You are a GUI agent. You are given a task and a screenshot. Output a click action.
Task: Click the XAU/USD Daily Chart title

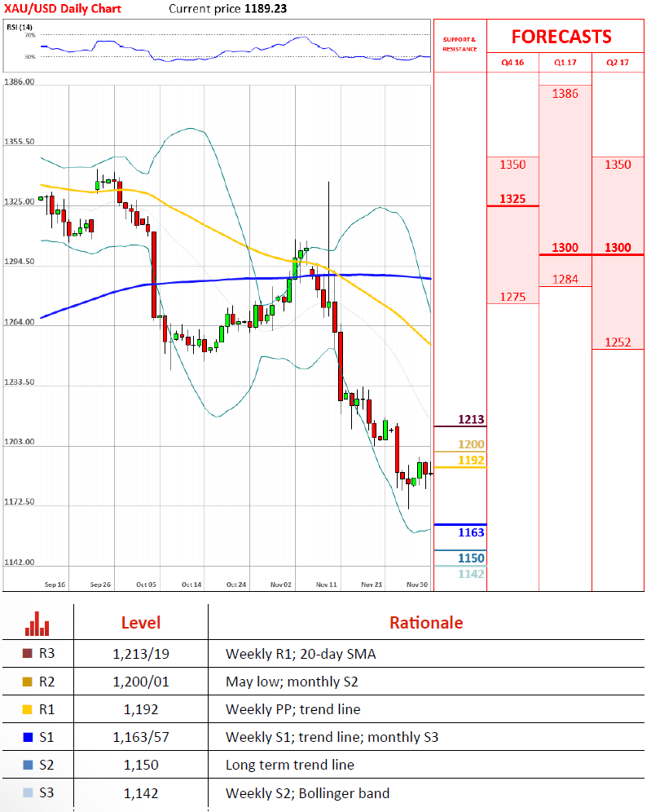pyautogui.click(x=63, y=9)
